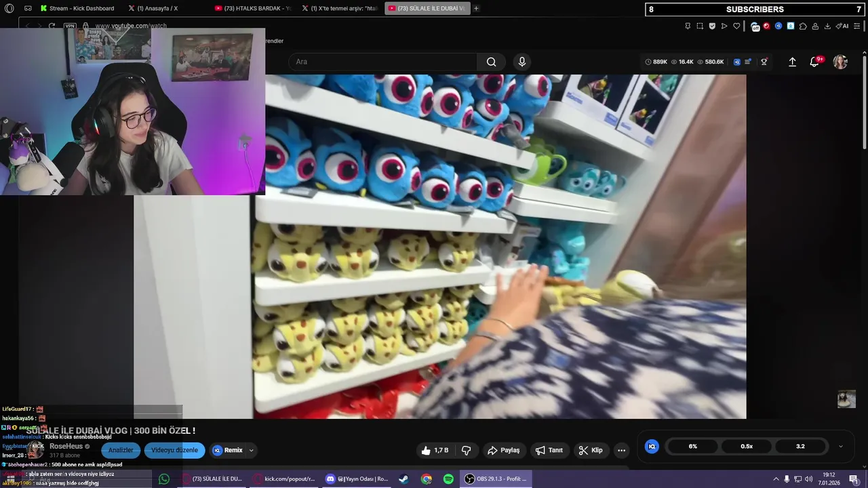
Task: Click the blue vidIQ icon in stats bar
Action: pos(737,62)
